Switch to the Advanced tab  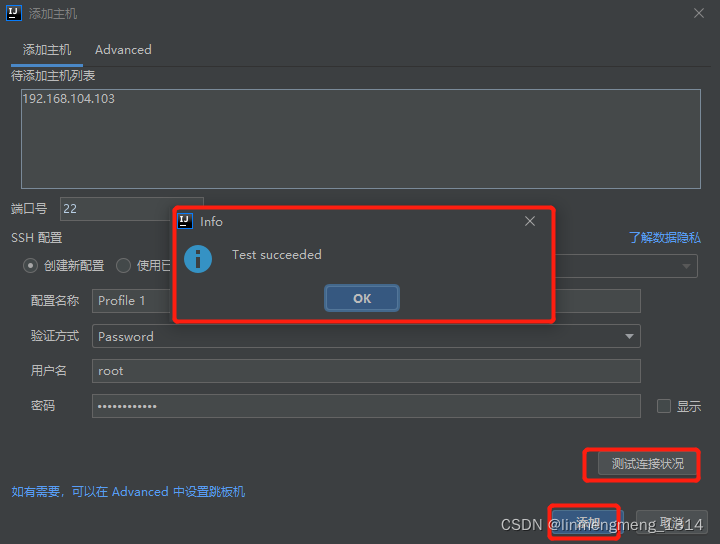123,50
